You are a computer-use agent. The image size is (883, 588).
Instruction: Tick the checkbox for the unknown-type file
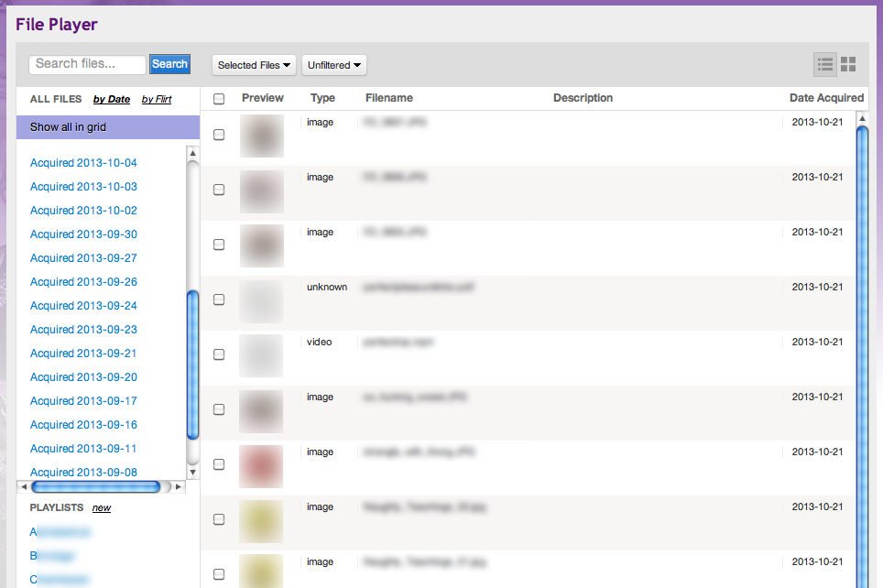(219, 299)
